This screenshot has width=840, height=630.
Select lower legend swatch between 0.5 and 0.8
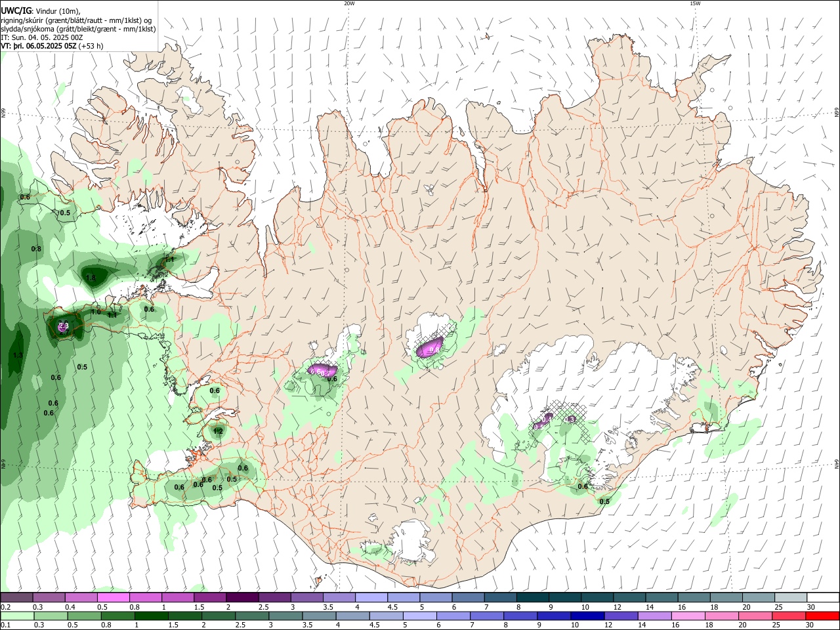point(84,616)
